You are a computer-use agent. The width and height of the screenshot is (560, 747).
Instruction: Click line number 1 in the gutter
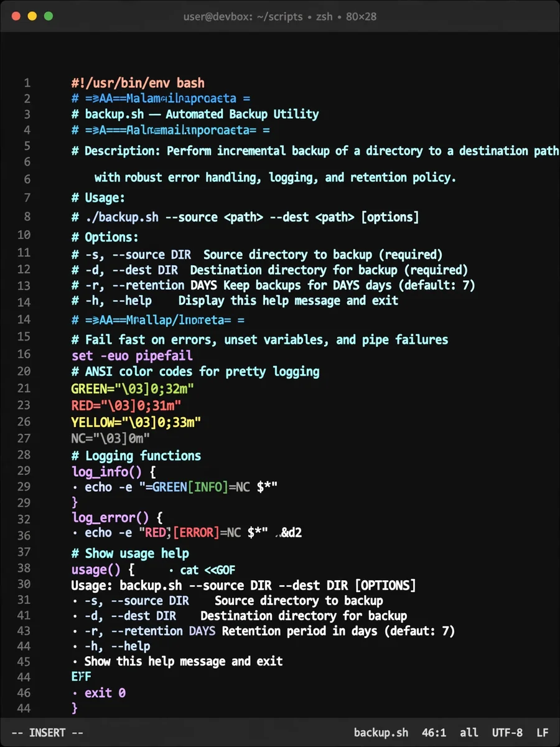click(x=27, y=83)
